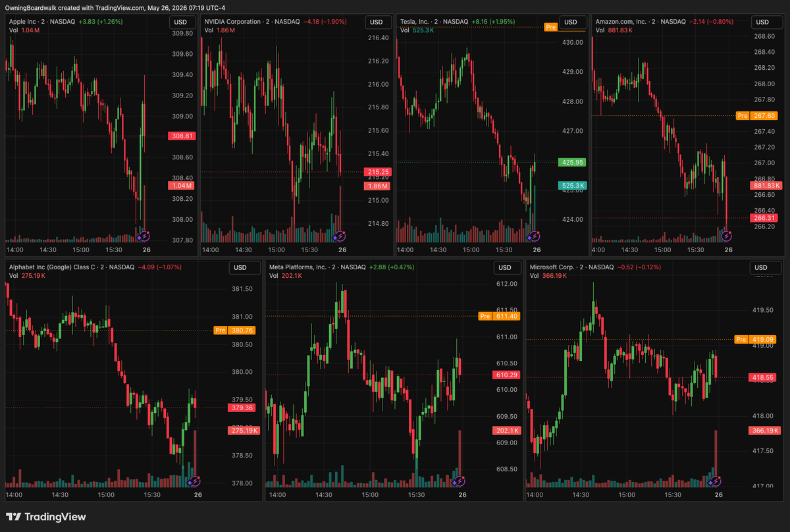The width and height of the screenshot is (790, 532).
Task: Click the 26 date label on Amazon chart
Action: 729,250
